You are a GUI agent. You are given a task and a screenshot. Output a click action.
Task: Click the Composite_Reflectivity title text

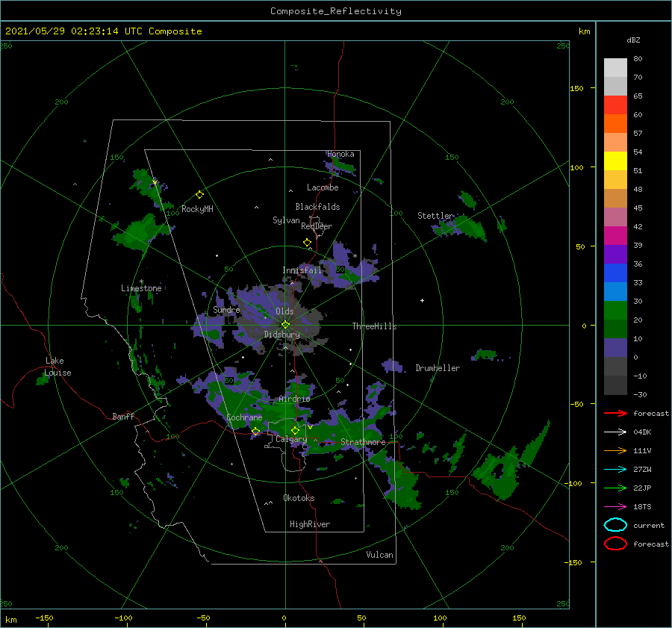336,11
